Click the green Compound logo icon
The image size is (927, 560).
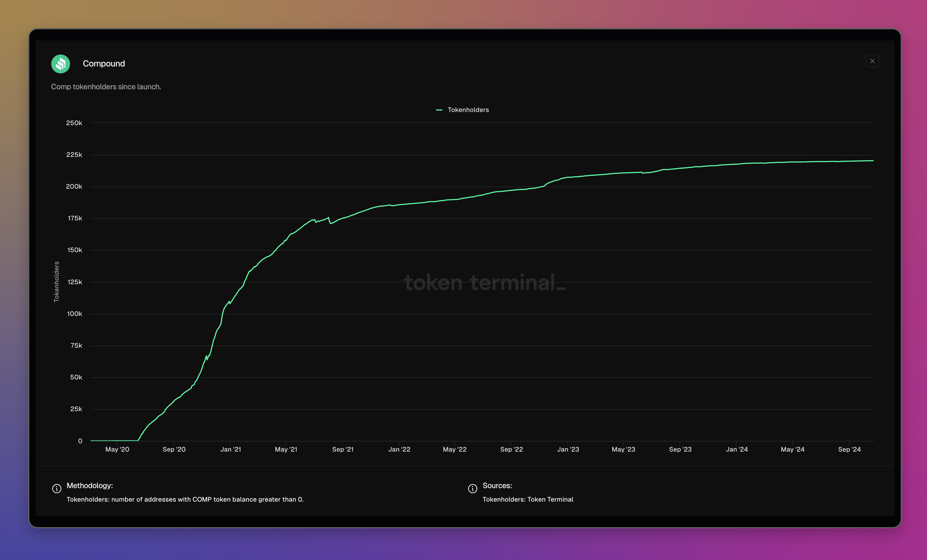60,64
